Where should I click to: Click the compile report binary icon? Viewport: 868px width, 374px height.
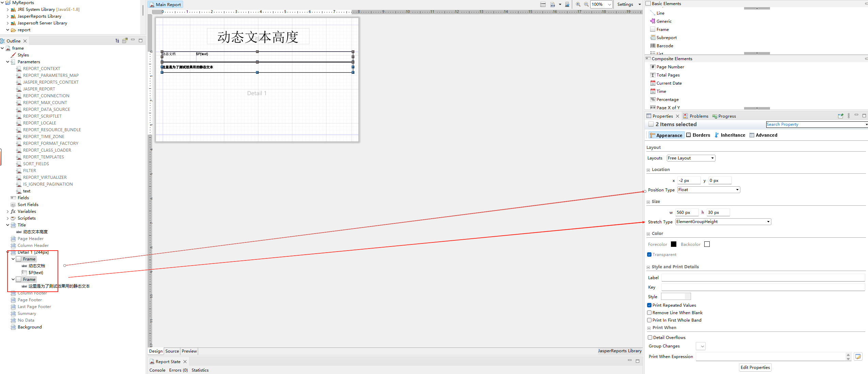pos(552,4)
